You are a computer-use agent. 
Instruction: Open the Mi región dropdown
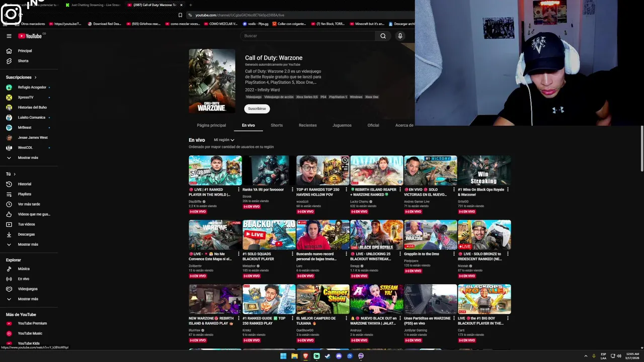pos(224,140)
